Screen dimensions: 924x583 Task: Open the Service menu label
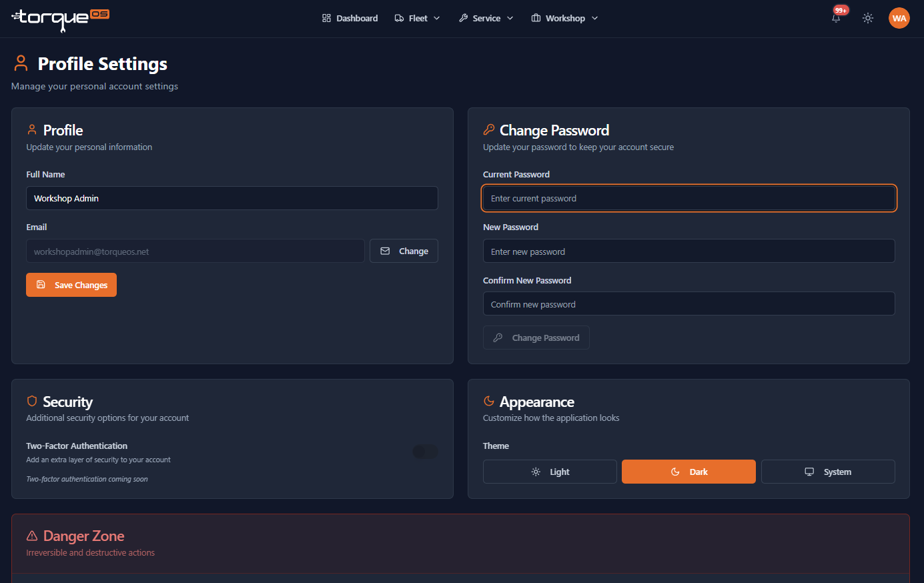click(x=486, y=18)
